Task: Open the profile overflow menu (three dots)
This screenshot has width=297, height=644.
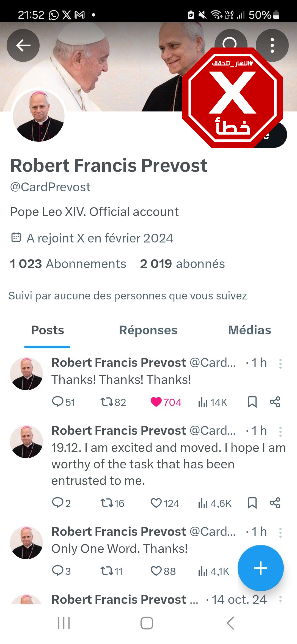Action: (x=272, y=45)
